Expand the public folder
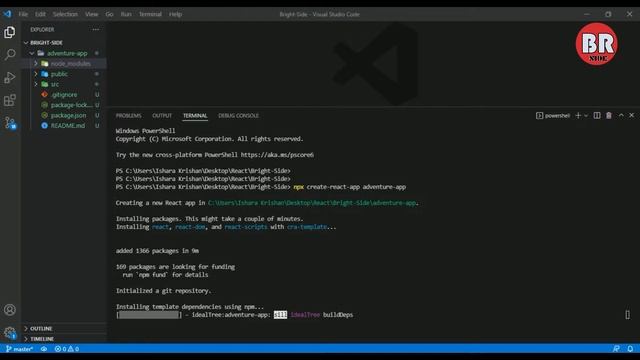The height and width of the screenshot is (360, 640). (x=36, y=74)
